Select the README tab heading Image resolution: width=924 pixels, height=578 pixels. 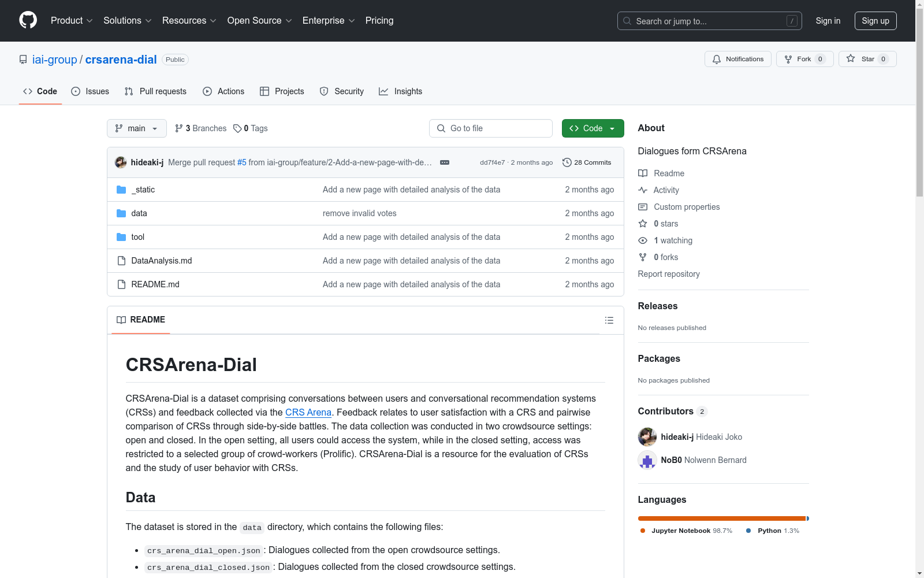[x=141, y=320]
